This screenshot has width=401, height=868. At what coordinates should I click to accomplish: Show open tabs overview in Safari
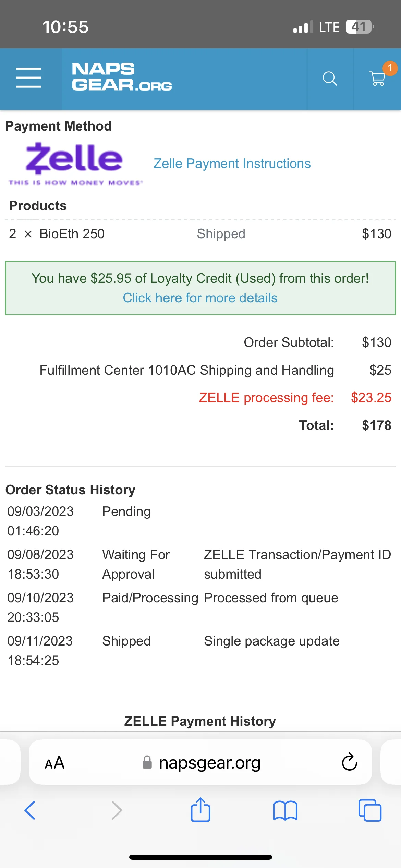tap(370, 811)
